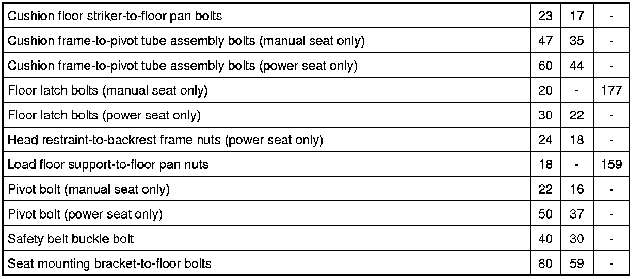Click the 44 value for power seat cushion frame
644x279 pixels.
(576, 66)
